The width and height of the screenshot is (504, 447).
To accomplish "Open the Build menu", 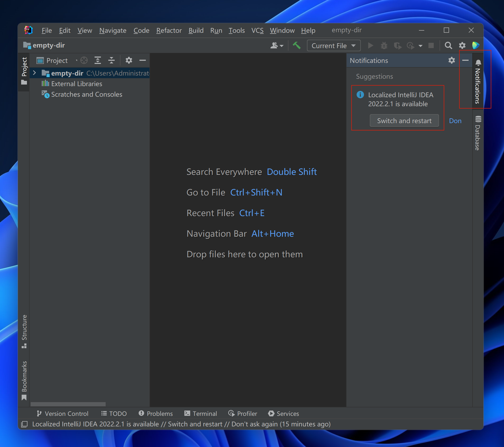I will point(196,30).
